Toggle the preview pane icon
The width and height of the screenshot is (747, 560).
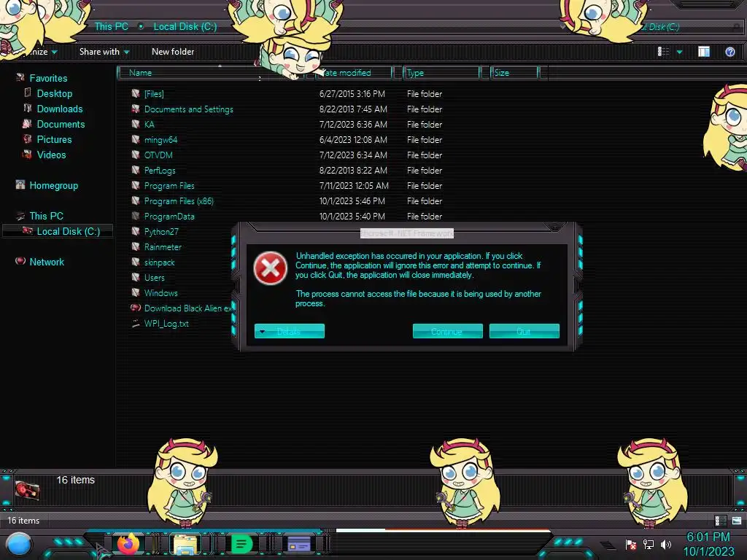pyautogui.click(x=704, y=52)
